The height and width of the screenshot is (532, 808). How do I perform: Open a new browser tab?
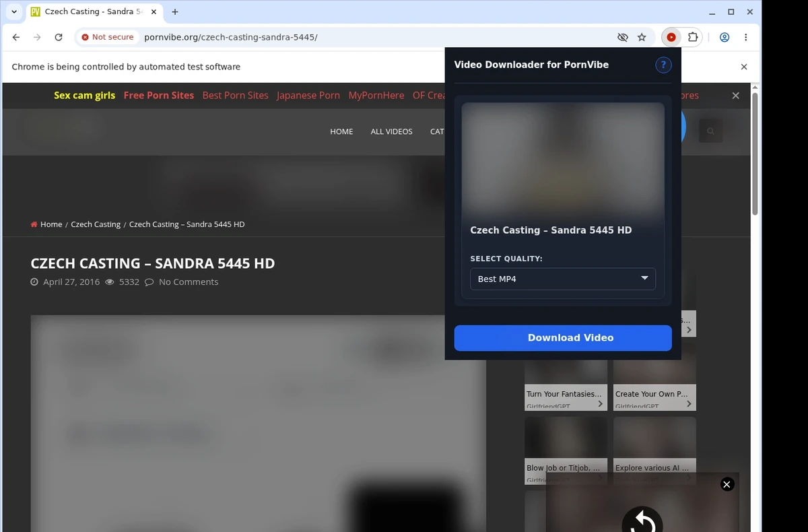[175, 12]
